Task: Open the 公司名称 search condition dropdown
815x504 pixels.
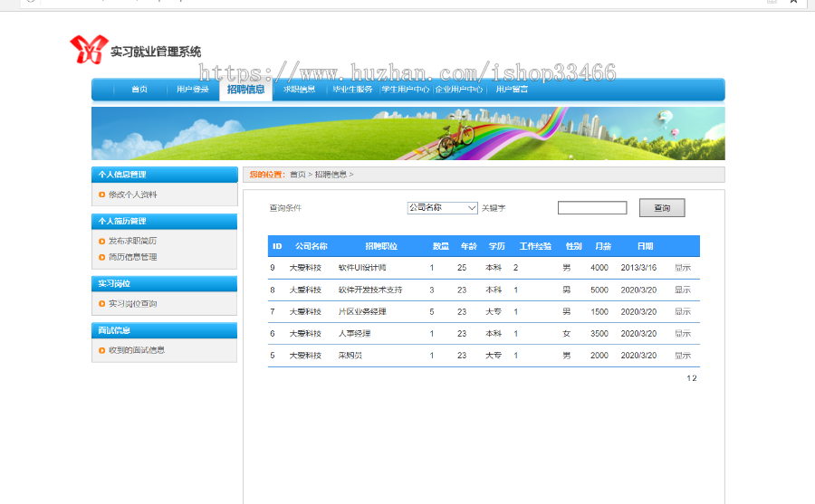Action: click(x=442, y=208)
